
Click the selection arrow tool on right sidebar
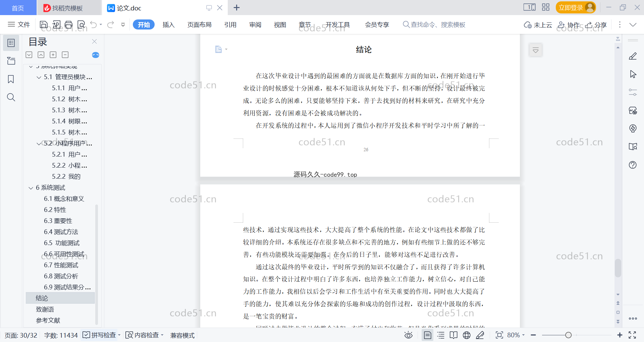[x=633, y=74]
